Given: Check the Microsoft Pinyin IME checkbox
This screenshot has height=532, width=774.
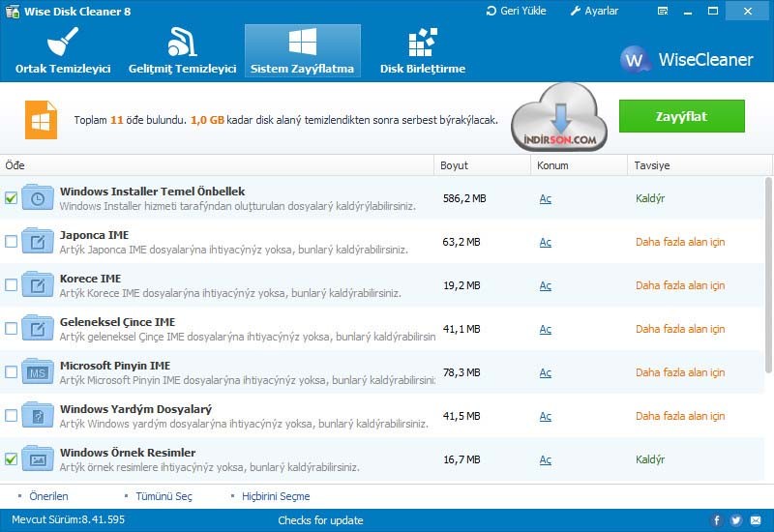Looking at the screenshot, I should point(11,371).
